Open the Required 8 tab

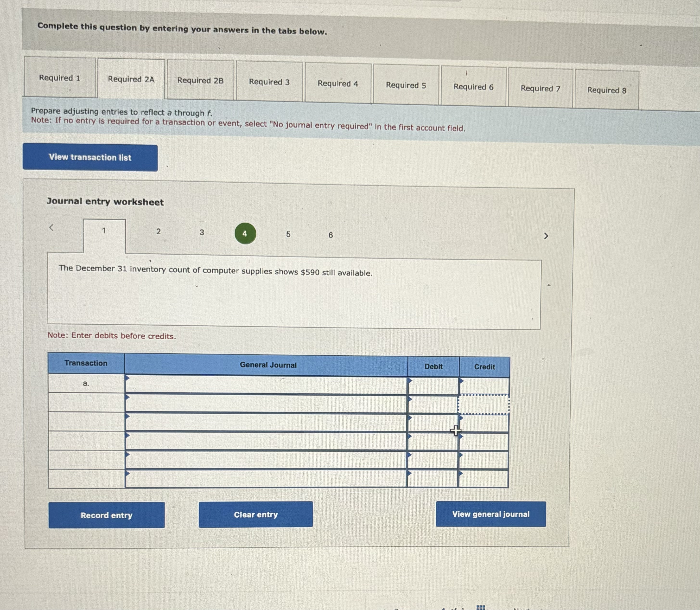606,90
